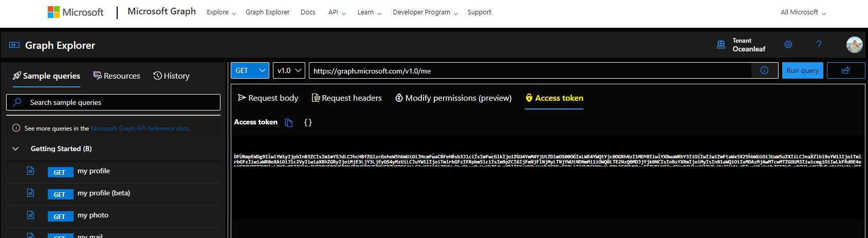Screen dimensions: 868x238
Task: Expand the Explore menu
Action: 221,12
